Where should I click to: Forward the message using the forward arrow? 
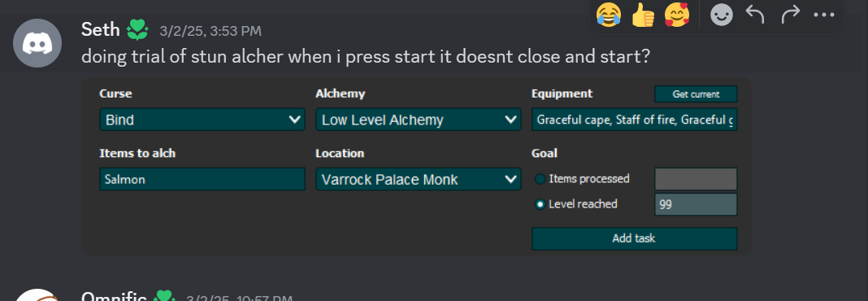[790, 15]
